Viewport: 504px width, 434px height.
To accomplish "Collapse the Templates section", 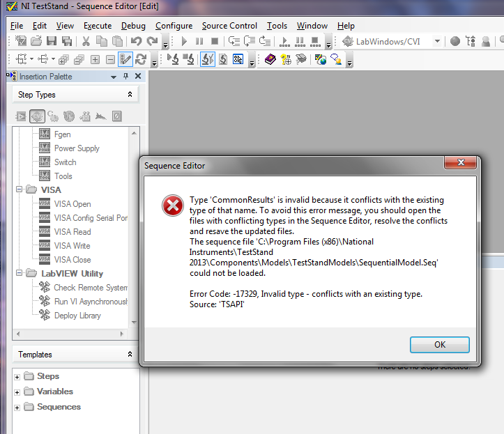I will 130,354.
